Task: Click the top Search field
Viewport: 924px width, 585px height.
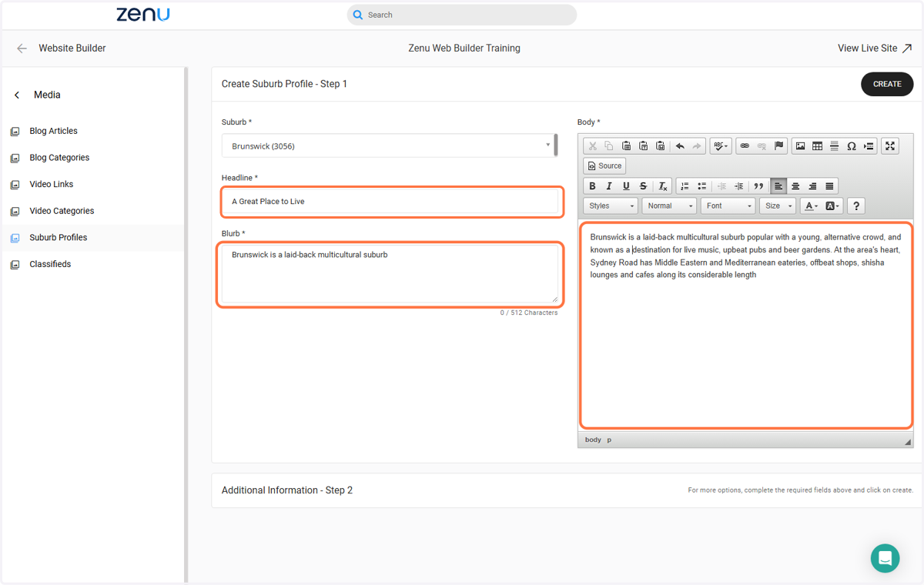Action: (462, 15)
